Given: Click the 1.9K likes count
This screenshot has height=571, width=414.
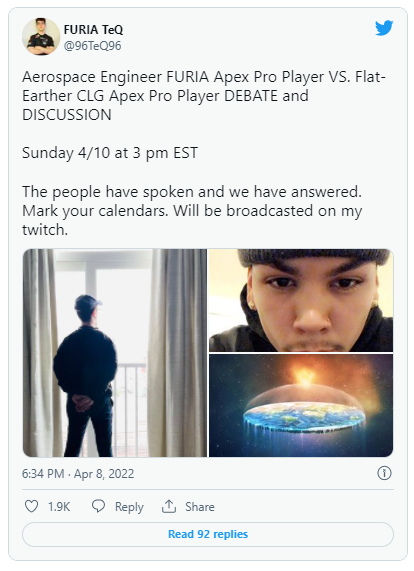Looking at the screenshot, I should pos(59,507).
